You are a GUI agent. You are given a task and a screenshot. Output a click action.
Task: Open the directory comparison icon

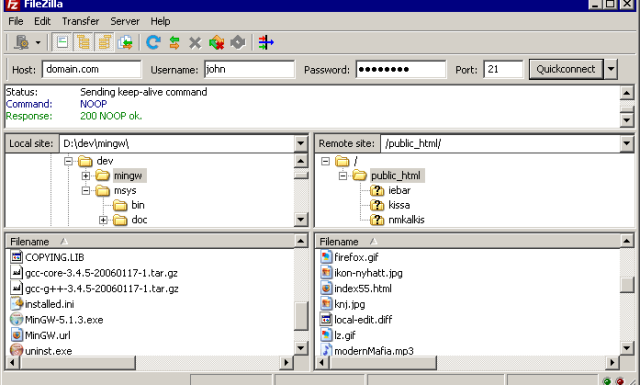266,42
